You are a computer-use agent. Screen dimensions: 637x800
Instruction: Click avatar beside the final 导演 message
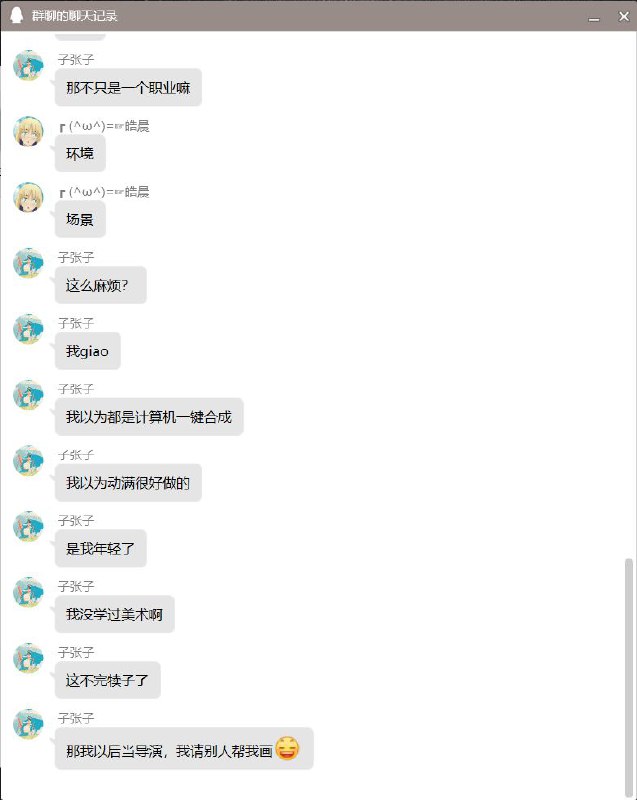[28, 724]
